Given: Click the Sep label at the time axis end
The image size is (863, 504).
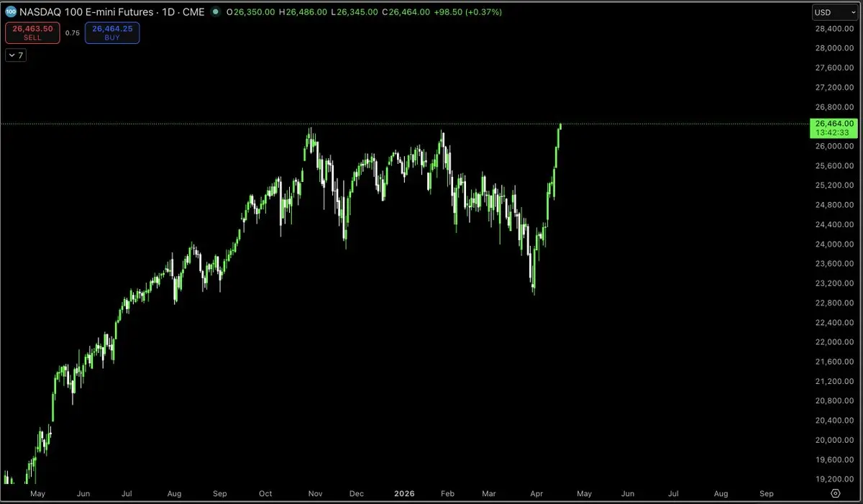Looking at the screenshot, I should 767,494.
